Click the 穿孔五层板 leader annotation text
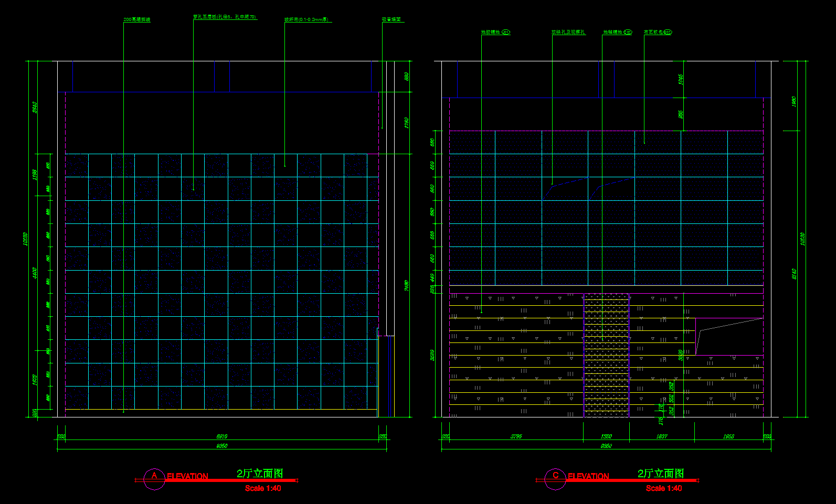 [225, 17]
